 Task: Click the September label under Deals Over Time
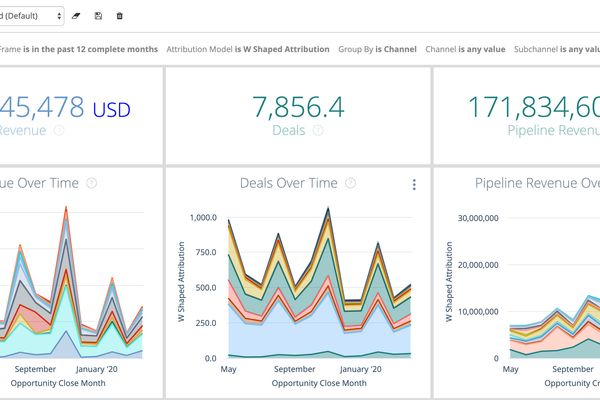(x=295, y=369)
